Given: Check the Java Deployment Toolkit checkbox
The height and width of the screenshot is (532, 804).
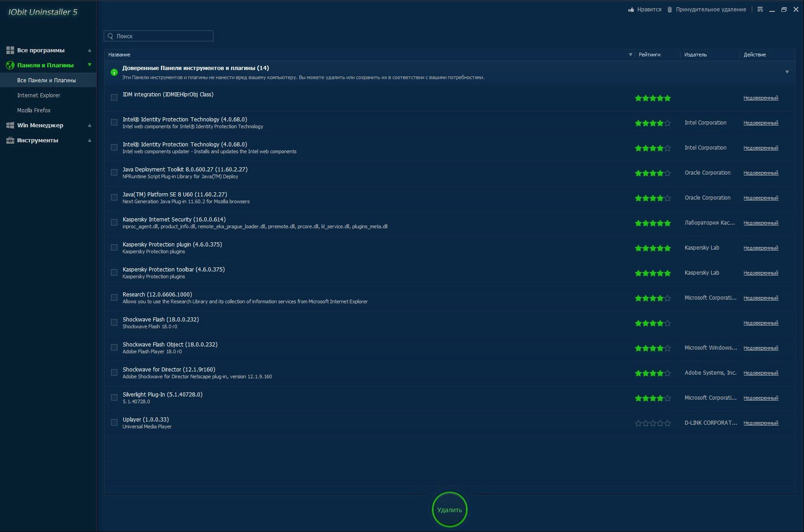Looking at the screenshot, I should coord(114,172).
